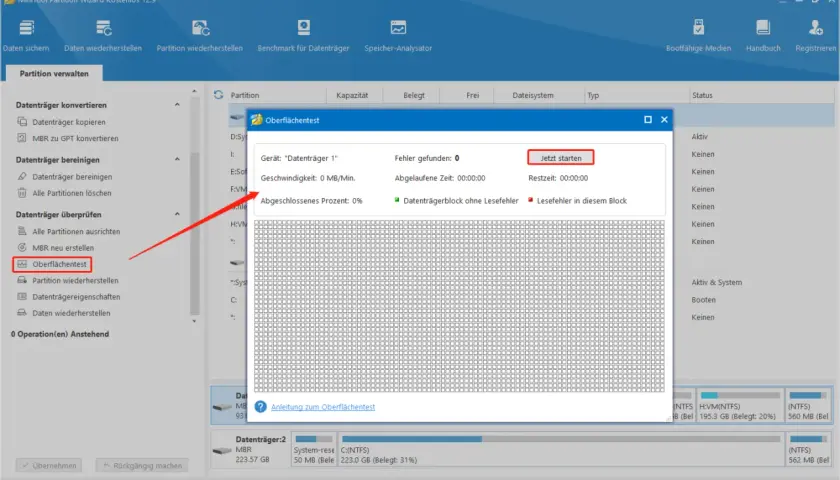Click the Booten status cell

(x=703, y=300)
